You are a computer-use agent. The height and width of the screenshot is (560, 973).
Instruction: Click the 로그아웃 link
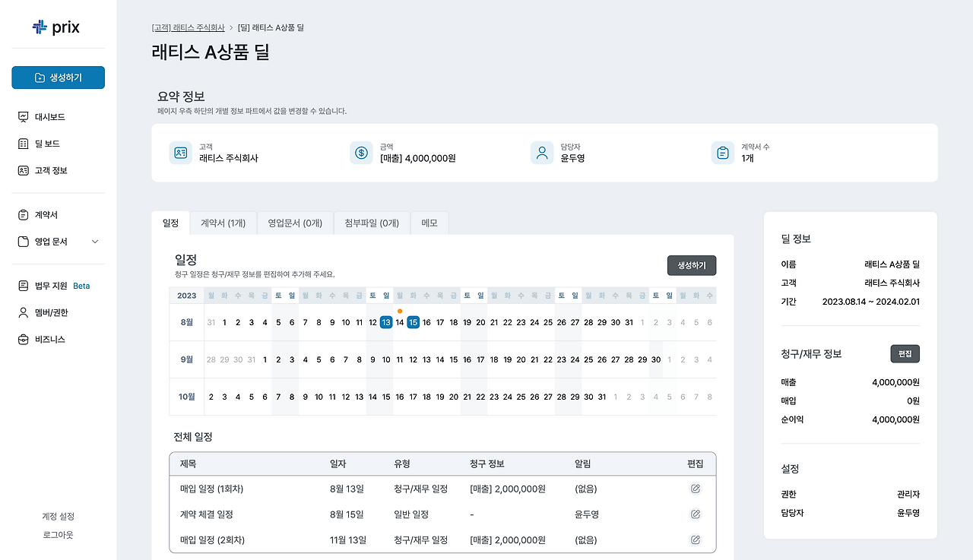click(x=57, y=533)
